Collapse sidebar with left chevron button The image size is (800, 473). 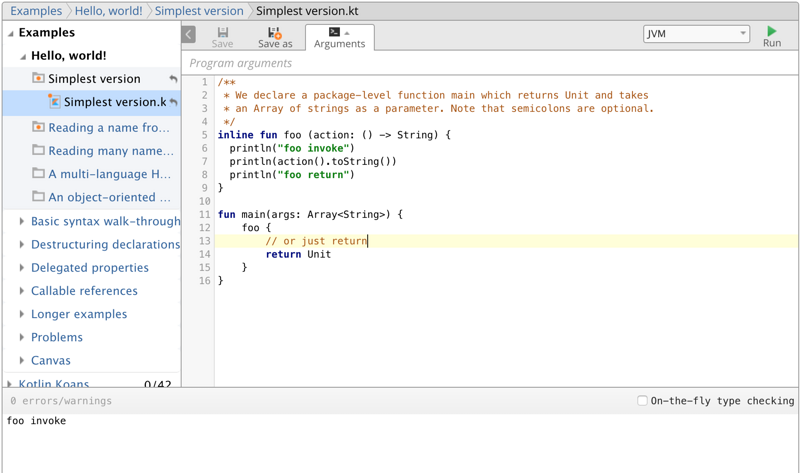pos(188,34)
